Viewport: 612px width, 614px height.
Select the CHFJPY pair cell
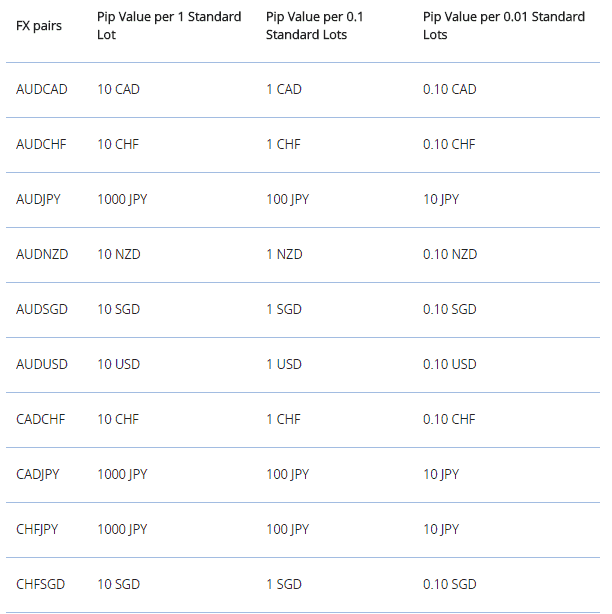[38, 529]
